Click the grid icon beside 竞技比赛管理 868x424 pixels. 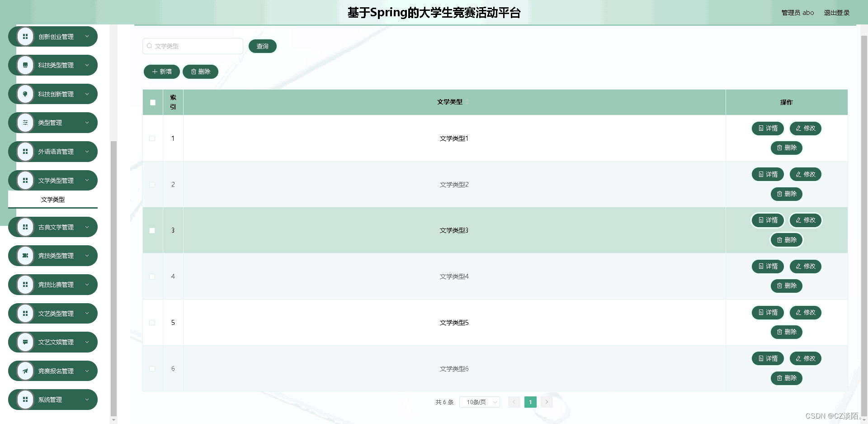pyautogui.click(x=25, y=285)
